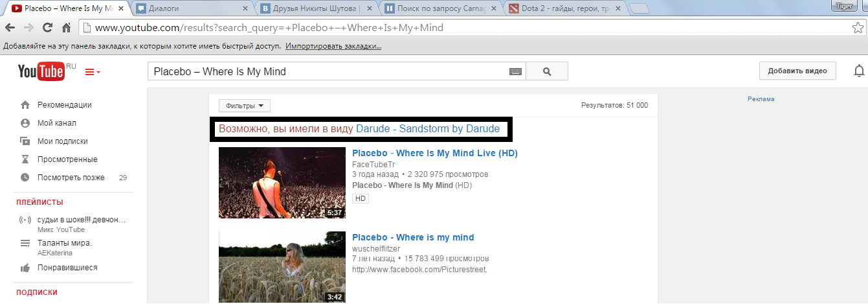Click the ПЛЕЙЛИСТЫ heading
This screenshot has width=868, height=304.
tap(39, 202)
